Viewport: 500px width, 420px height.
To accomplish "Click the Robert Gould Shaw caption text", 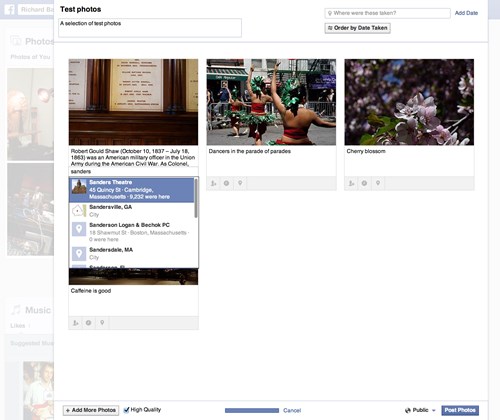I will [133, 157].
